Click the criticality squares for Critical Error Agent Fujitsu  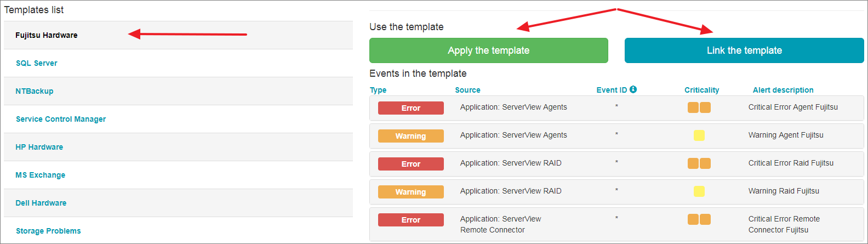(699, 107)
